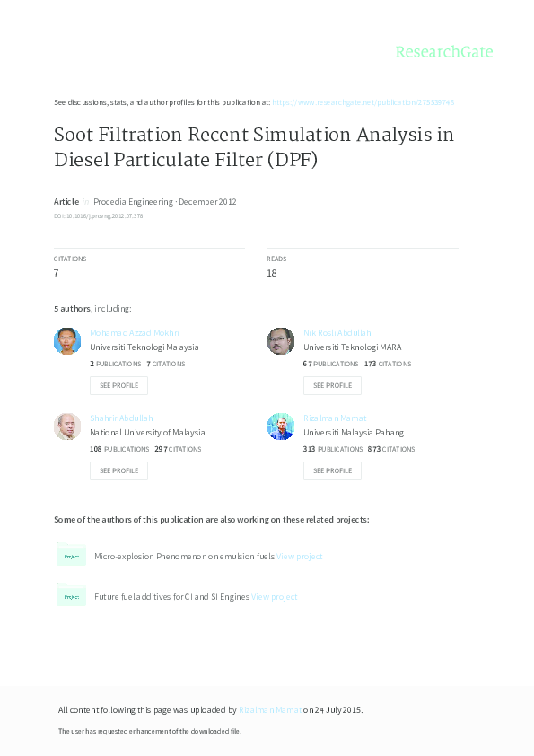Click the Micro-explosion project badge icon
This screenshot has width=534, height=756.
pos(72,556)
